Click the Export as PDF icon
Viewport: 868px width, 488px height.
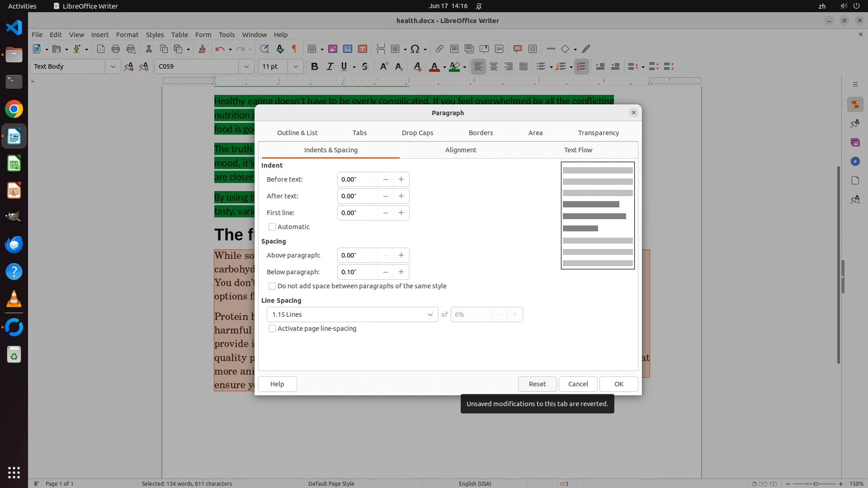point(100,49)
